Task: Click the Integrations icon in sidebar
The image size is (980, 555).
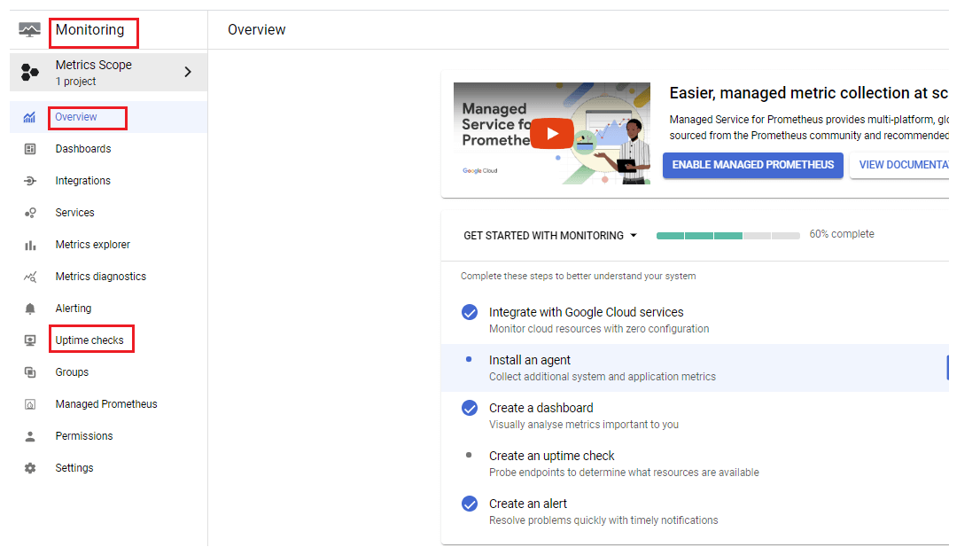Action: pyautogui.click(x=30, y=181)
